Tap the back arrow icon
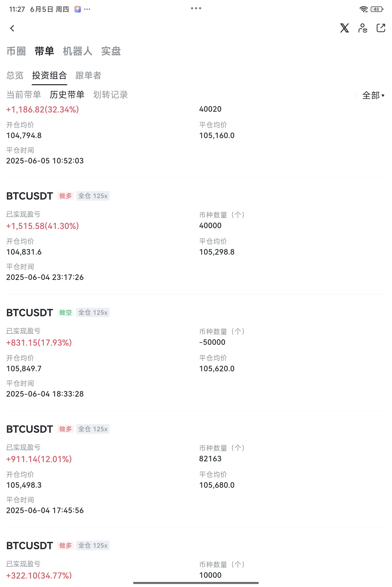Viewport: 392px width, 587px height. [x=12, y=28]
